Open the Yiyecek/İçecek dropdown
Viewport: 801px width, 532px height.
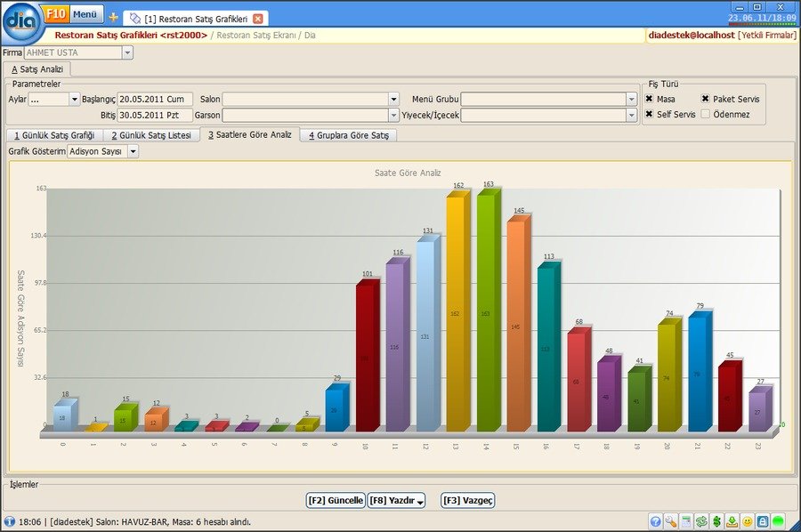[x=631, y=115]
